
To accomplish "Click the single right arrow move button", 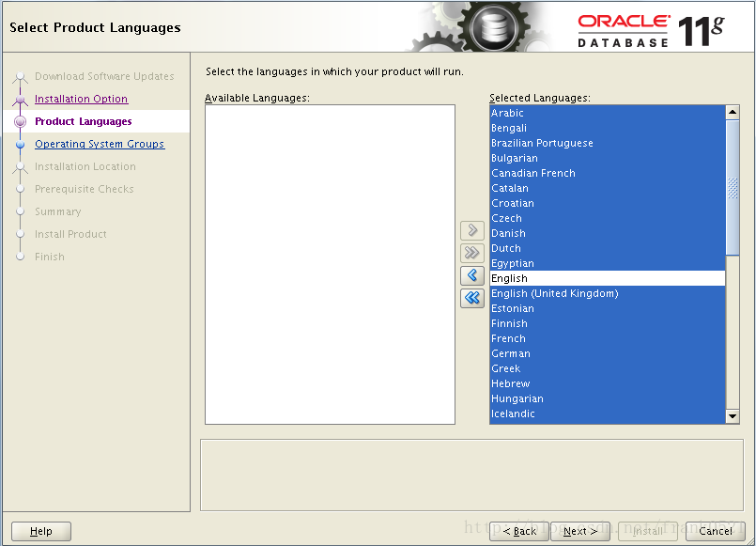I will pos(472,230).
